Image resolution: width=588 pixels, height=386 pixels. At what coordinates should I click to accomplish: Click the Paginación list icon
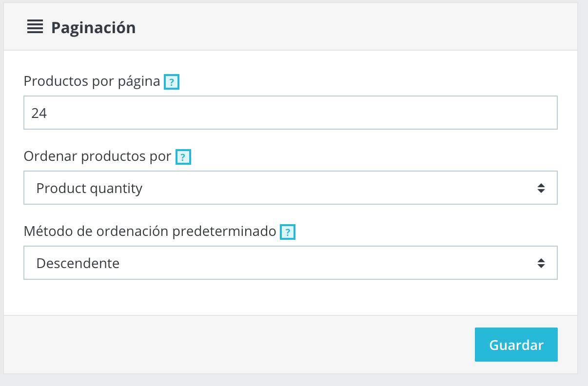(x=35, y=27)
